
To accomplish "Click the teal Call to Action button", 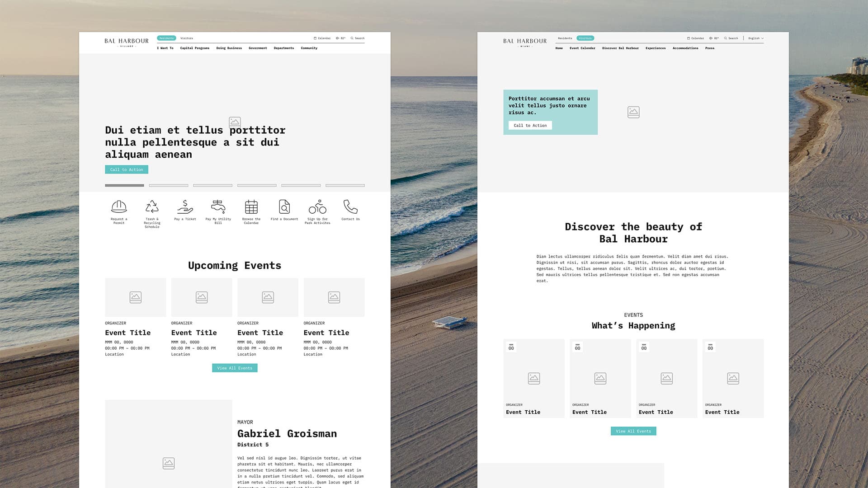I will point(127,170).
